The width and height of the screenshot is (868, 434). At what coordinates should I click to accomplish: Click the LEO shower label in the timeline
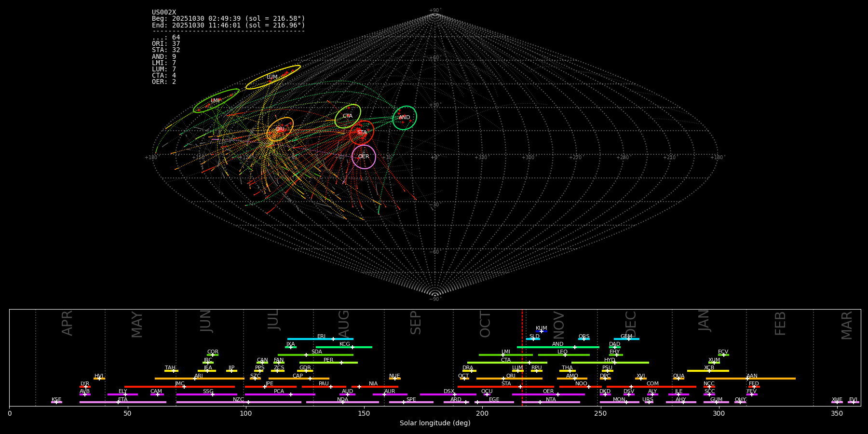[x=563, y=352]
